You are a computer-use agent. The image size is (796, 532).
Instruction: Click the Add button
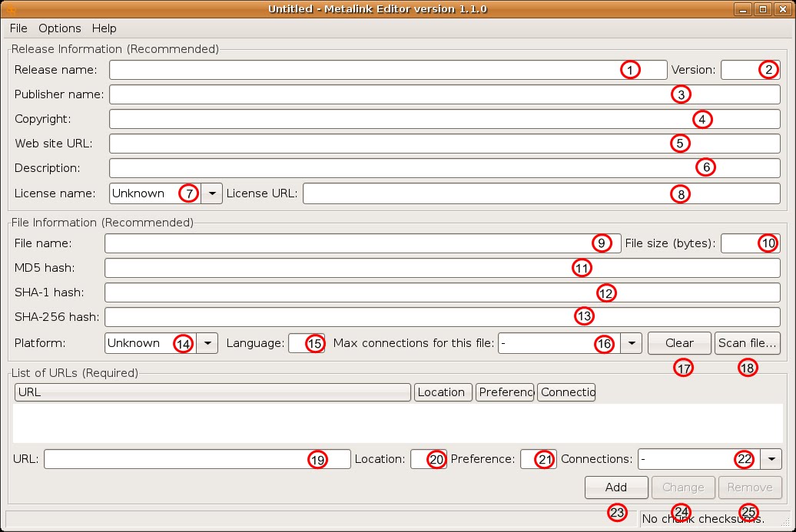click(616, 487)
